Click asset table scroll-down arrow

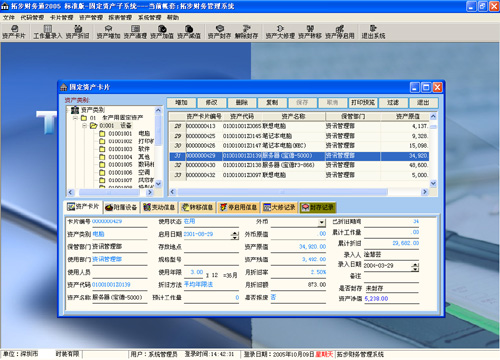[433, 183]
